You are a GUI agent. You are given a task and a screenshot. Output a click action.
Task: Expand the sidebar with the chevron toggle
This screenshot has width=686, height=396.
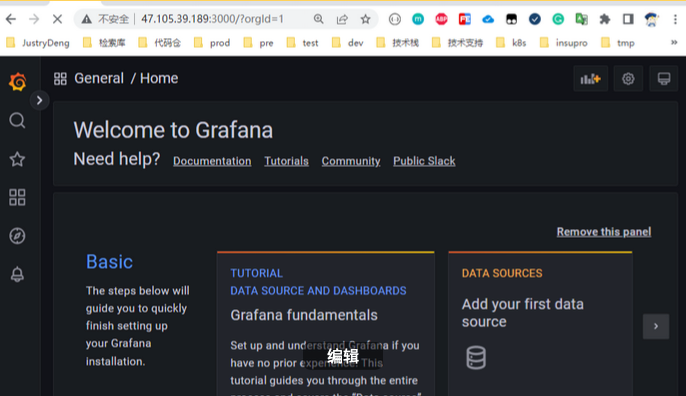[39, 100]
